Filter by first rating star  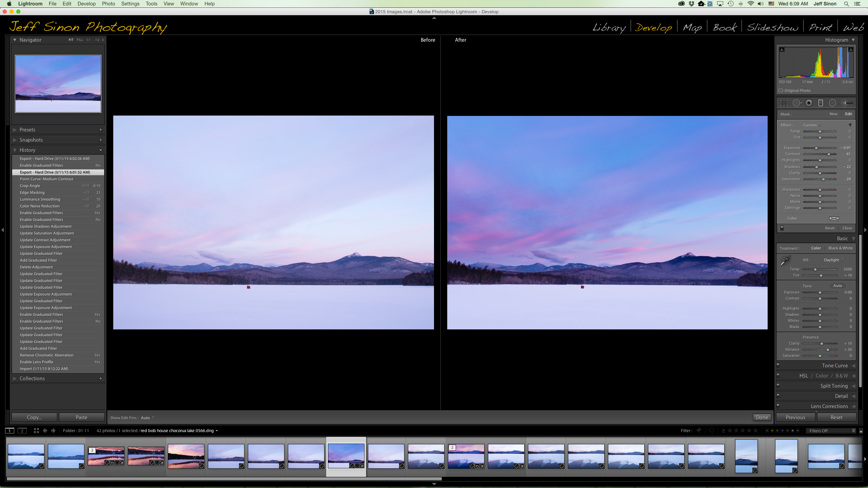(x=730, y=431)
